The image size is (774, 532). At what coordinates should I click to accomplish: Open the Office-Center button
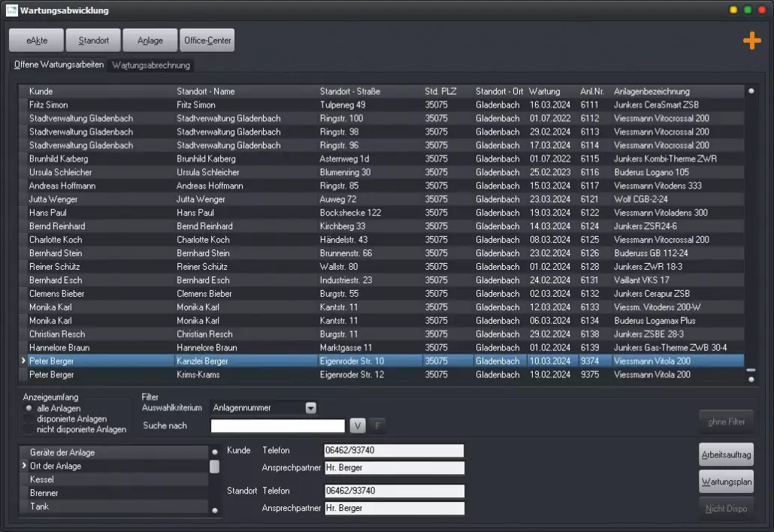click(x=207, y=41)
